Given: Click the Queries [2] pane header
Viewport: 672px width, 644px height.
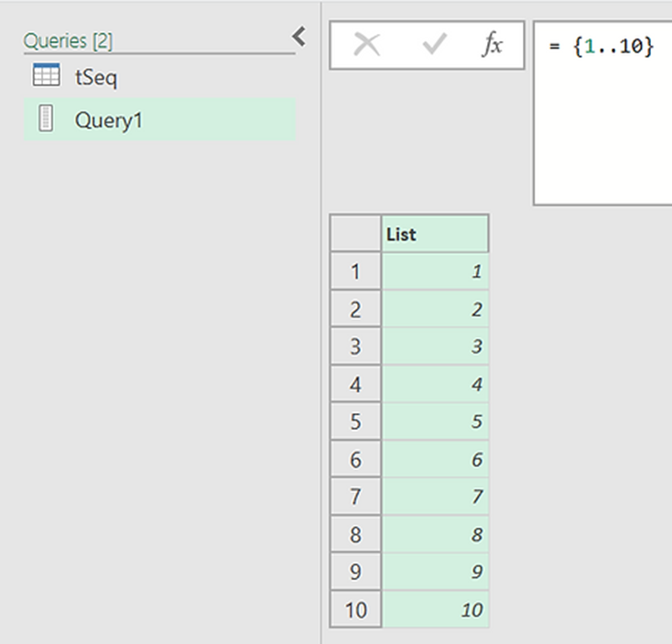Looking at the screenshot, I should coord(69,40).
